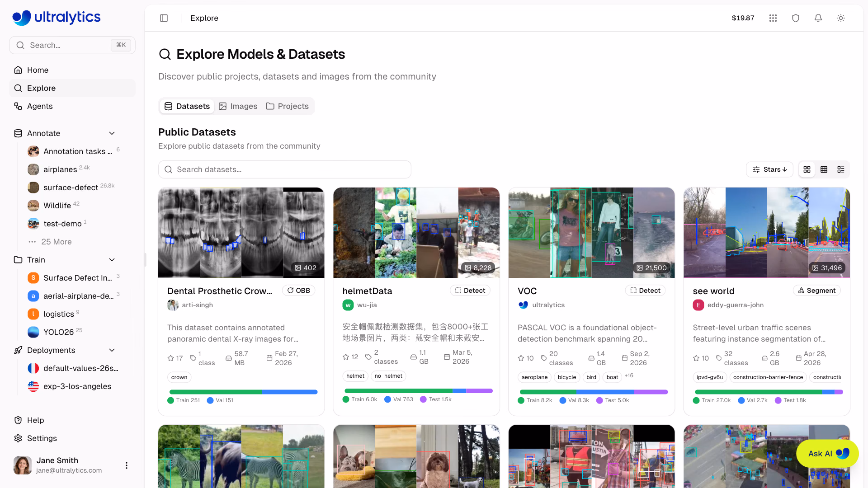Switch to the Images tab
The image size is (868, 488).
click(x=238, y=106)
